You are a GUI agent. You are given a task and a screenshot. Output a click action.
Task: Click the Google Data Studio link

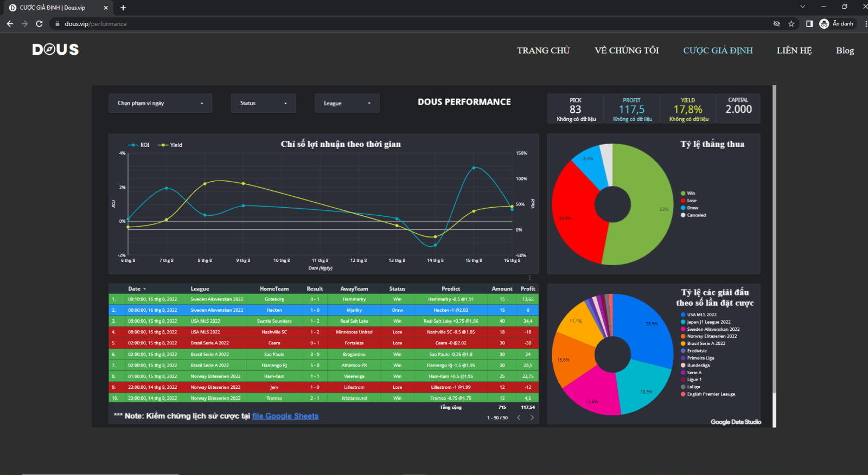(x=736, y=422)
